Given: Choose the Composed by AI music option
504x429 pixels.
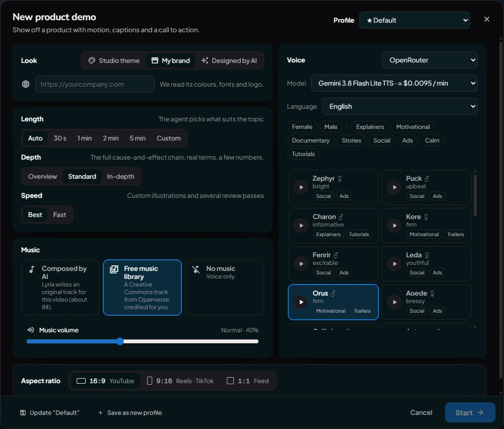Looking at the screenshot, I should click(60, 288).
